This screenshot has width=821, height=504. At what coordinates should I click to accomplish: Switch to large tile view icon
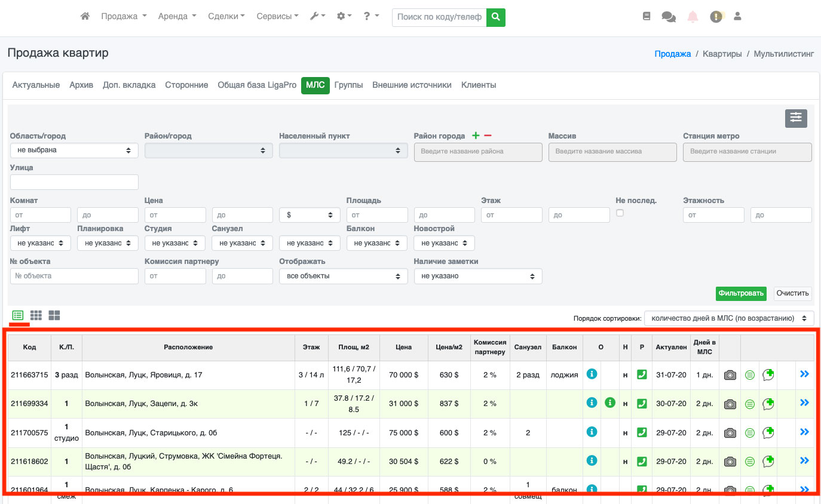click(x=54, y=315)
